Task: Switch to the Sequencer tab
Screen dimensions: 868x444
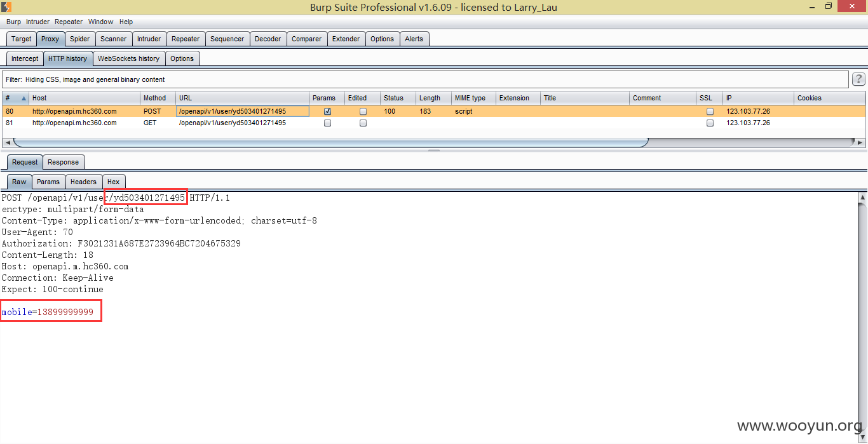Action: point(227,39)
